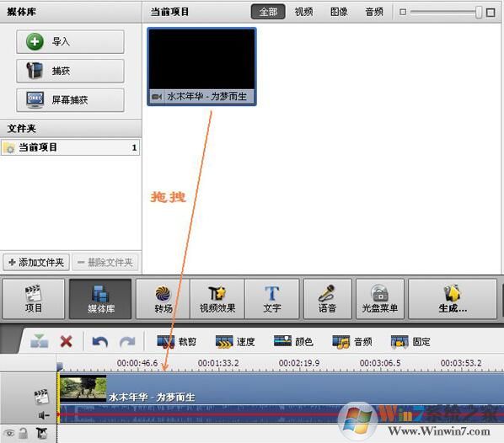Click the blue undo arrow
Image resolution: width=504 pixels, height=443 pixels.
click(x=100, y=342)
